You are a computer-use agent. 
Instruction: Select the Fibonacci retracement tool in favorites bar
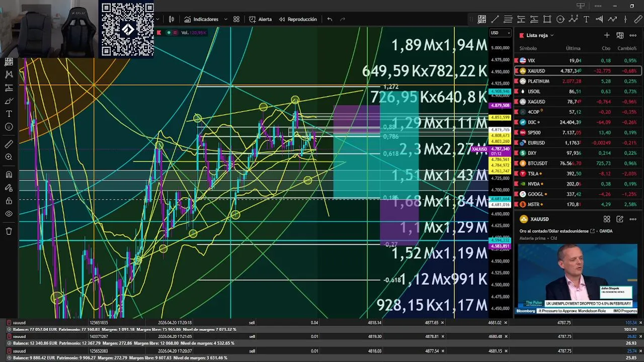pos(508,19)
